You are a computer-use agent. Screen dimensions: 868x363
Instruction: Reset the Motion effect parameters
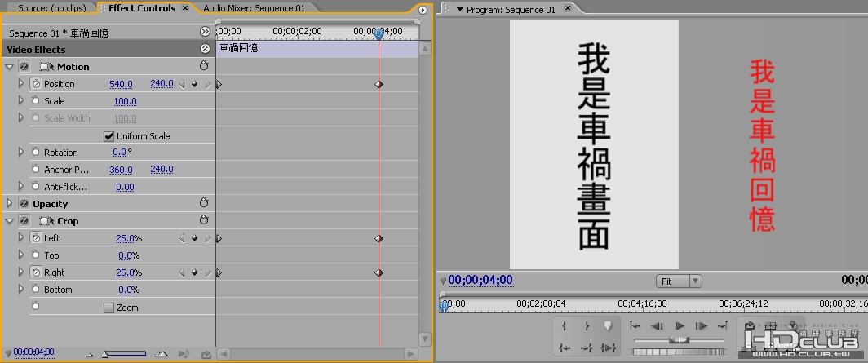tap(204, 66)
